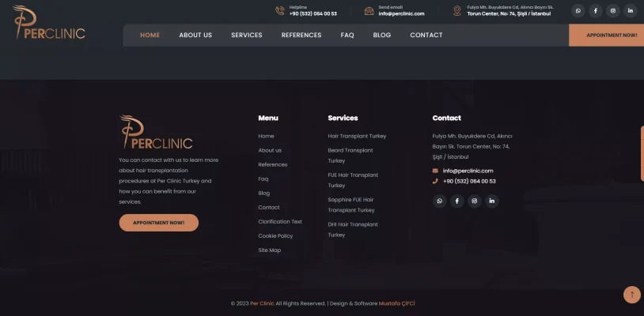This screenshot has height=316, width=644.
Task: Open the Blog footer link
Action: [264, 193]
